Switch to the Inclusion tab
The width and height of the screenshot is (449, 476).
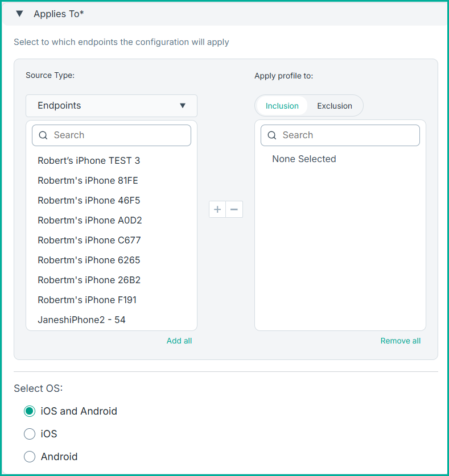282,106
